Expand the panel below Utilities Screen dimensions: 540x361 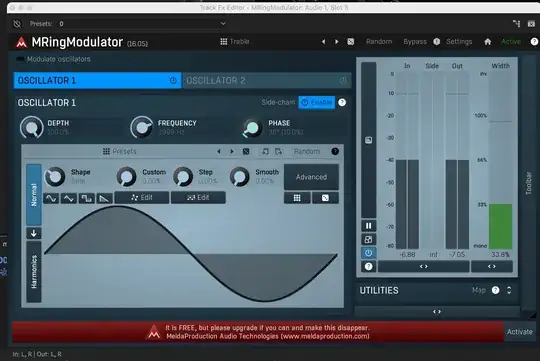coord(437,312)
